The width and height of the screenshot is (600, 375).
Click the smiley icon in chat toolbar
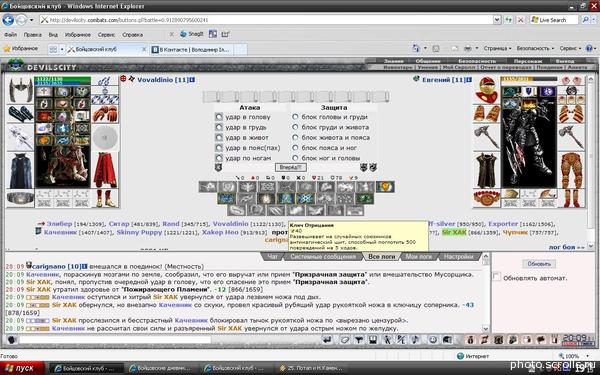[433, 339]
